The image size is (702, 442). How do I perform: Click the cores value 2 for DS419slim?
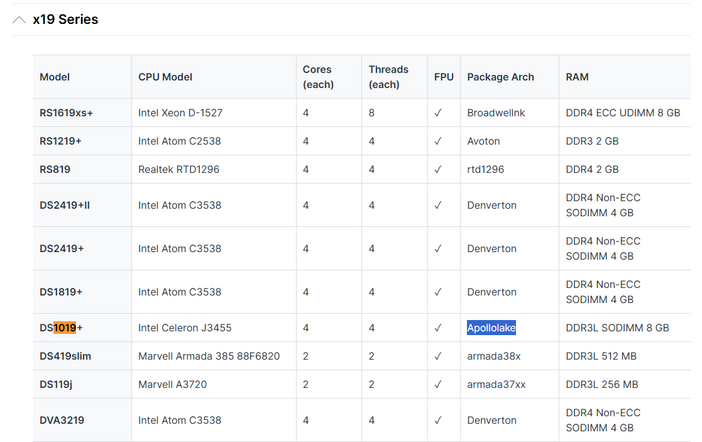point(305,356)
